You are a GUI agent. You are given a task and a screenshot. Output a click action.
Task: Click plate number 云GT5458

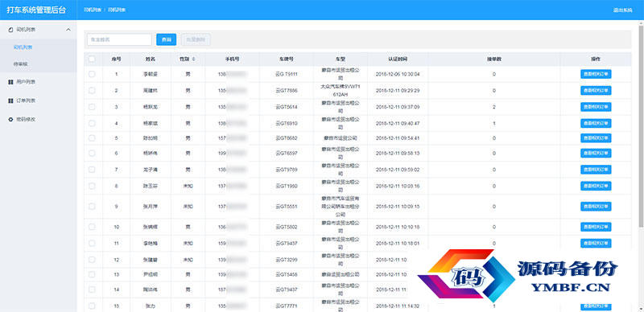[287, 274]
